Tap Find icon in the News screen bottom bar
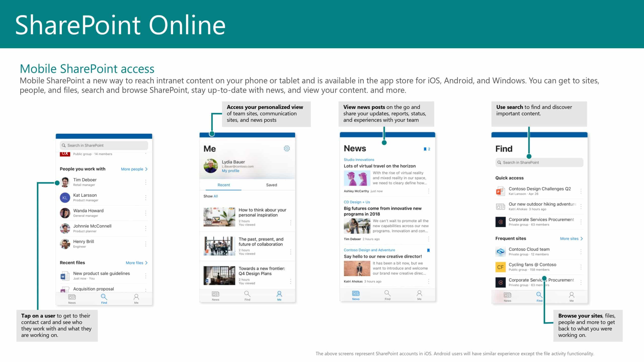 [x=387, y=295]
